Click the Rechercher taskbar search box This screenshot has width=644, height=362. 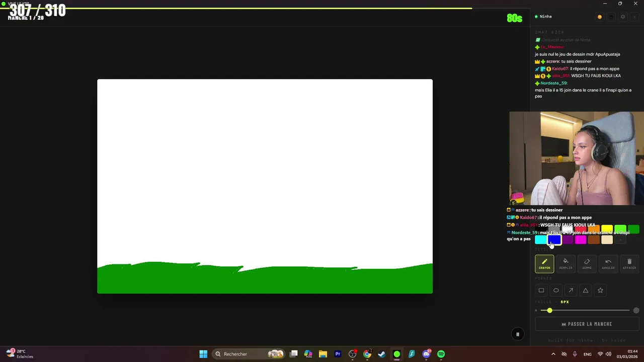coord(249,354)
